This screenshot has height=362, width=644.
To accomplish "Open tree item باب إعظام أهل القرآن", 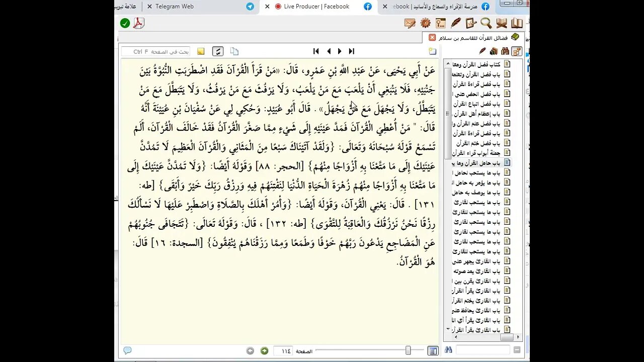I will point(481,113).
